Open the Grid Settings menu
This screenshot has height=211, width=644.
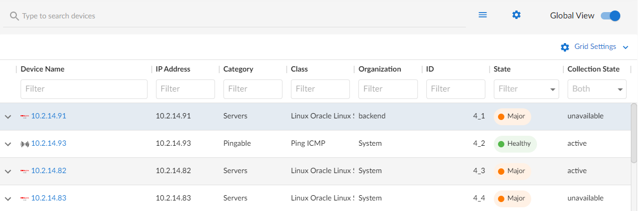(596, 47)
